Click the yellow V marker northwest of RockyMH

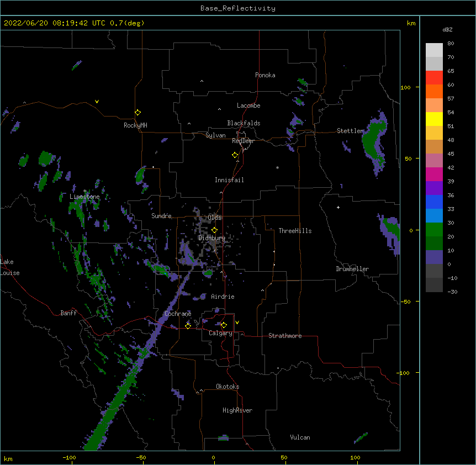tap(97, 102)
